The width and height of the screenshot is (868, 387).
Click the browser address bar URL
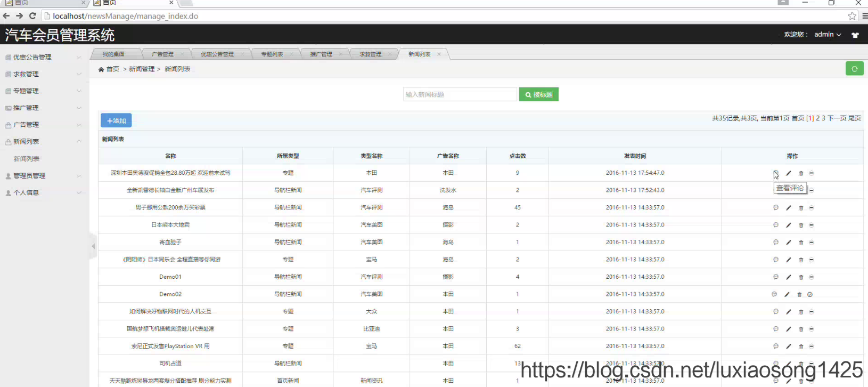[126, 16]
